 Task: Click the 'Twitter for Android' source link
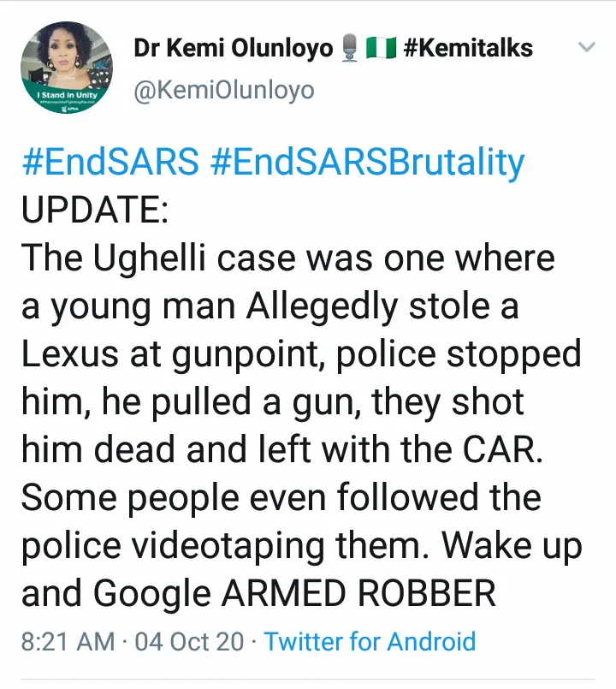point(370,641)
